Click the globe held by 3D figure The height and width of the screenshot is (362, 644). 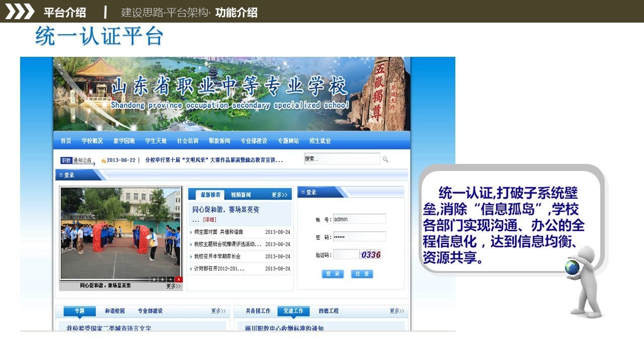coord(572,267)
